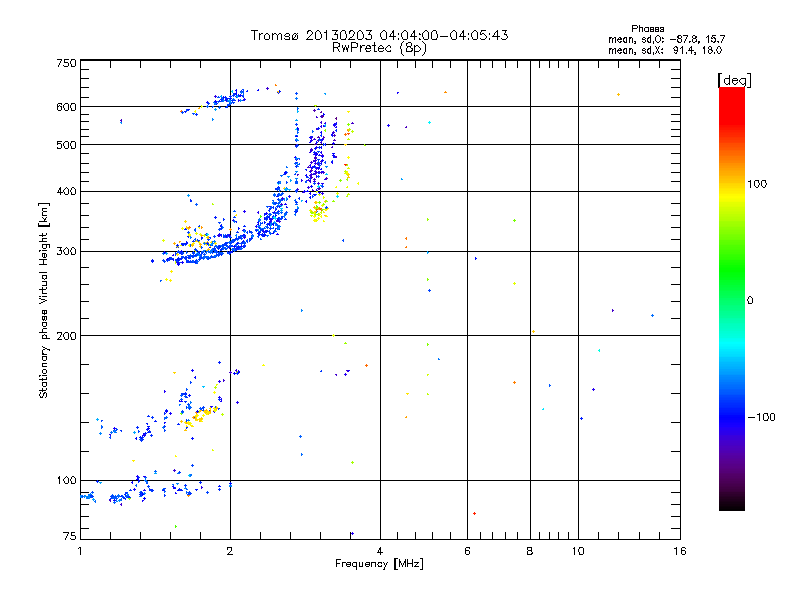Click the y-axis tick label '300'
The width and height of the screenshot is (800, 600).
tap(66, 252)
